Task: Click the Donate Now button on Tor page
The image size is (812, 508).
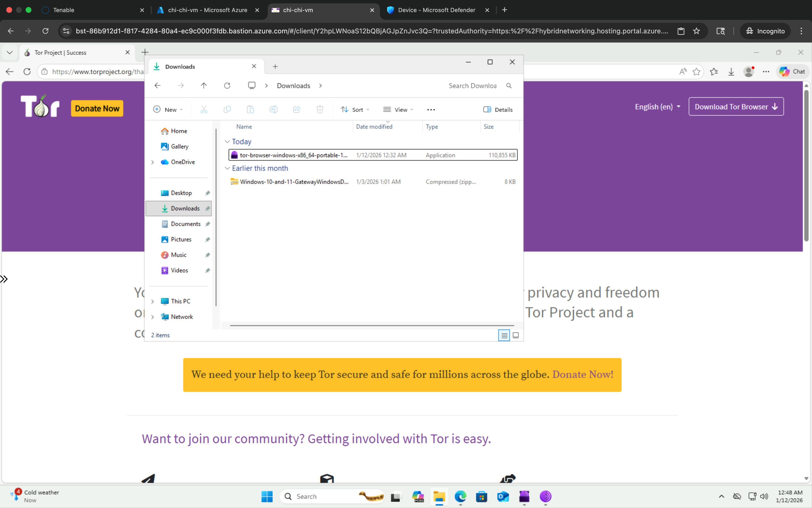Action: coord(97,109)
